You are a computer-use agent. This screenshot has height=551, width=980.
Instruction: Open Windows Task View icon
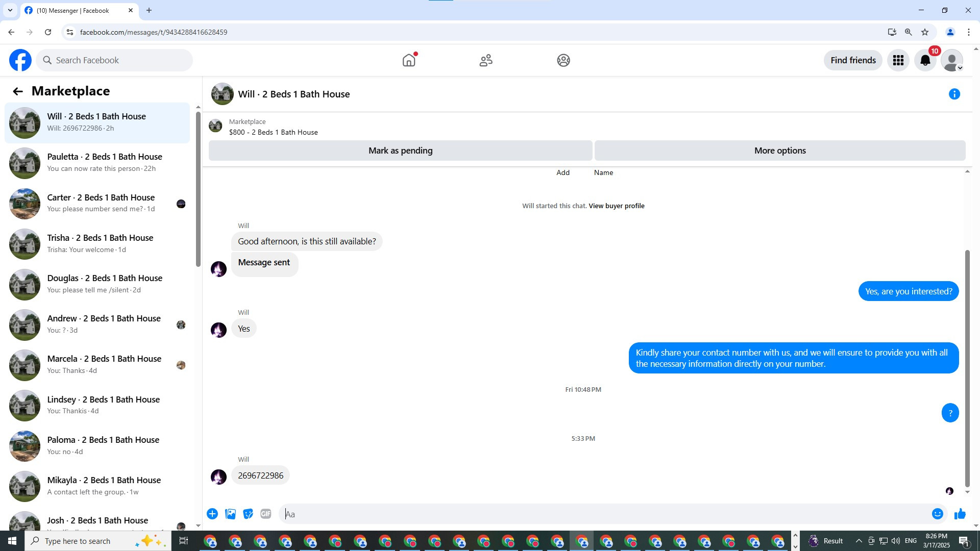coord(184,541)
